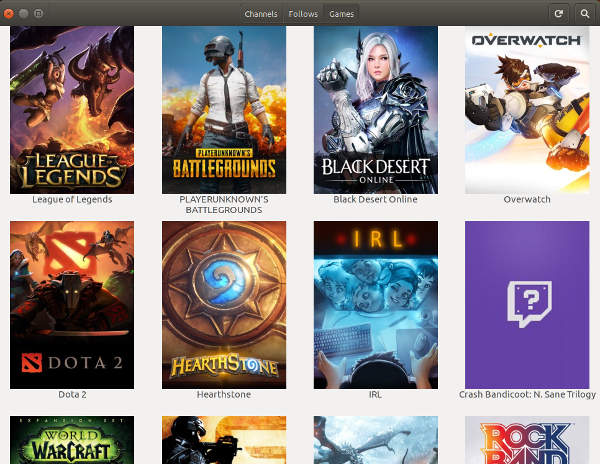
Task: Click the refresh icon in header bar
Action: [559, 14]
